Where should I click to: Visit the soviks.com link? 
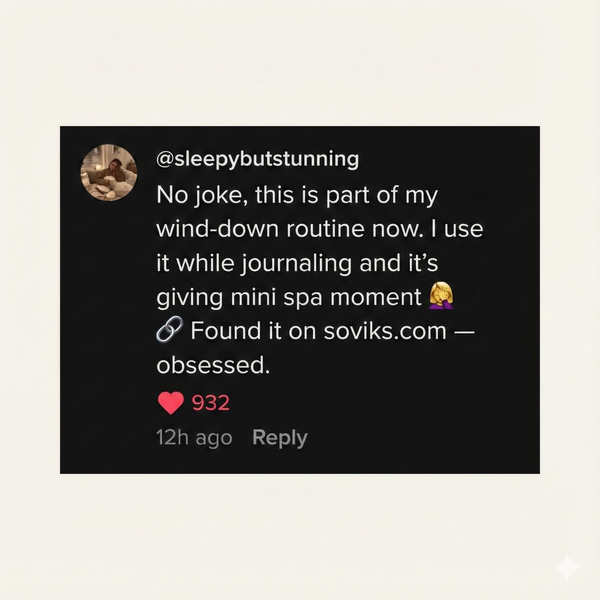(384, 331)
